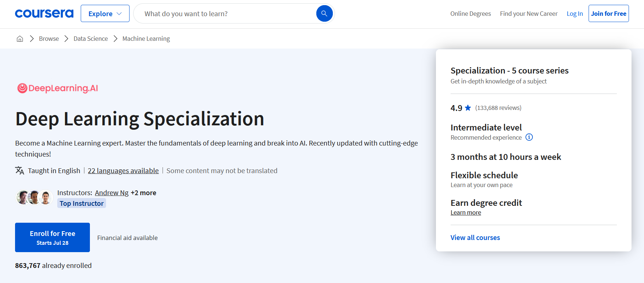
Task: Show the +2 more instructors
Action: [143, 193]
